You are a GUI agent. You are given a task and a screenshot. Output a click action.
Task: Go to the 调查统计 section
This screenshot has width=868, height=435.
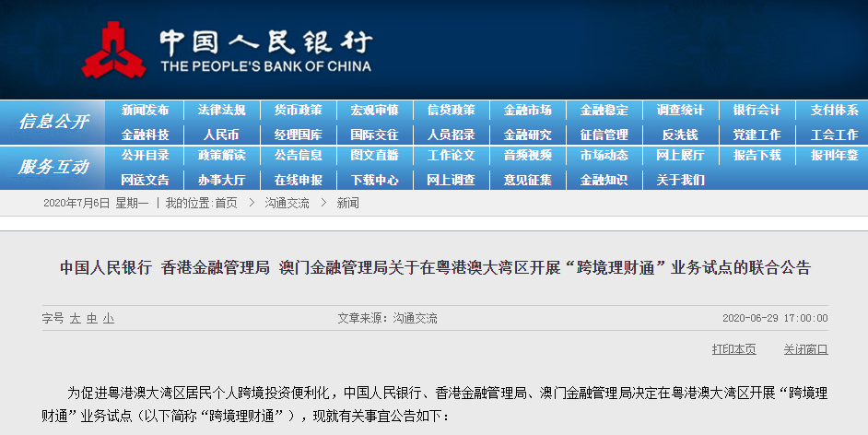[680, 111]
